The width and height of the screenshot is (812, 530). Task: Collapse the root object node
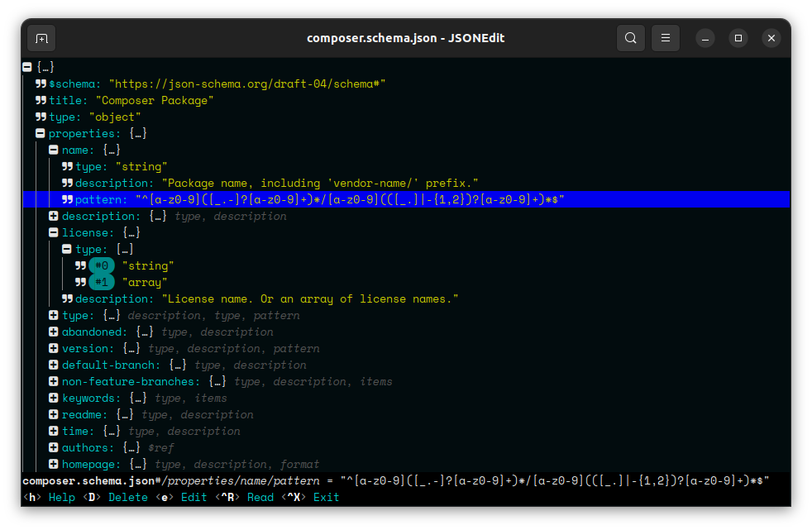click(27, 68)
